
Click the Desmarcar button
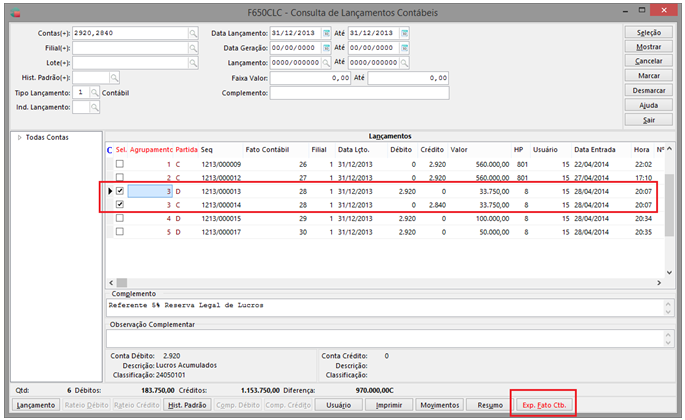click(x=647, y=90)
